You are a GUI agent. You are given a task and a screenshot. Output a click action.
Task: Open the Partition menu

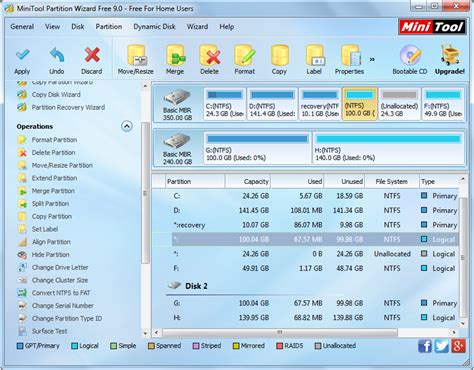click(109, 27)
